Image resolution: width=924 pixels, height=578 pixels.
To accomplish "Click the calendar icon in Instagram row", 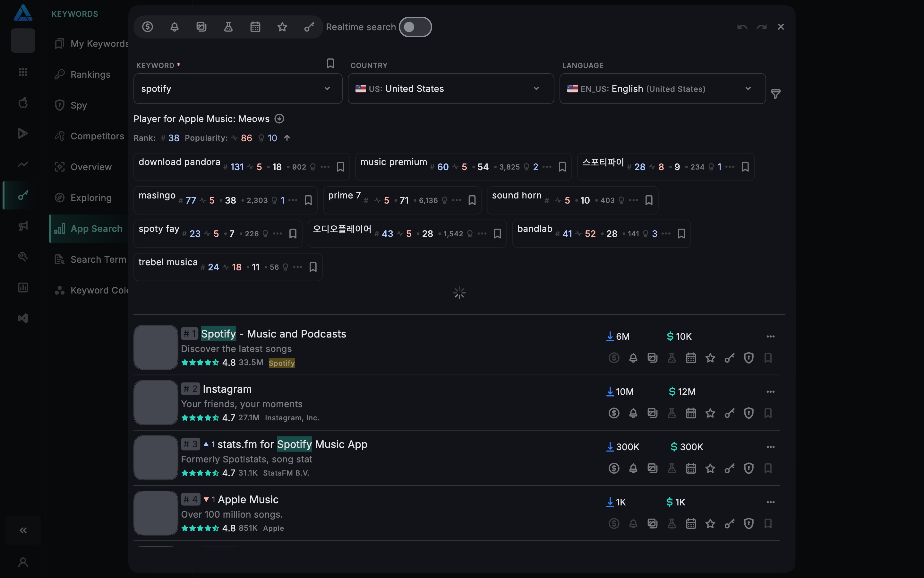I will [691, 413].
